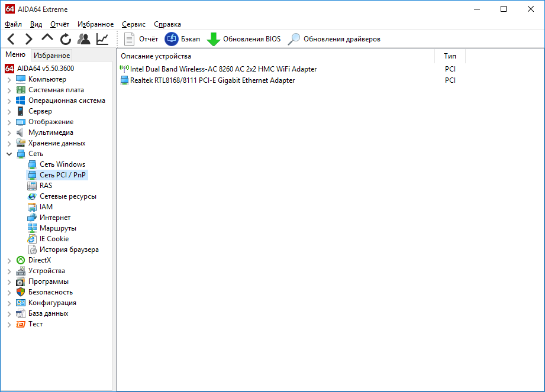This screenshot has height=392, width=545.
Task: Click Обновления драйверов button
Action: pyautogui.click(x=334, y=39)
